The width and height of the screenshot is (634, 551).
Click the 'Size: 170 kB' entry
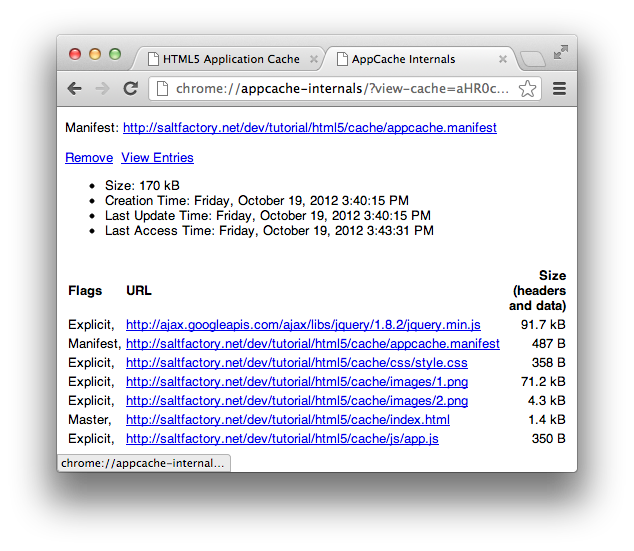coord(142,186)
